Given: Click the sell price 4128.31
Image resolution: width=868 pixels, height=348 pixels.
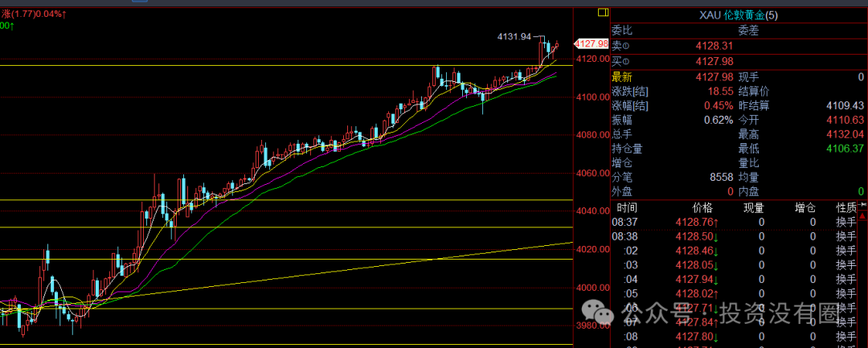Looking at the screenshot, I should coord(713,47).
